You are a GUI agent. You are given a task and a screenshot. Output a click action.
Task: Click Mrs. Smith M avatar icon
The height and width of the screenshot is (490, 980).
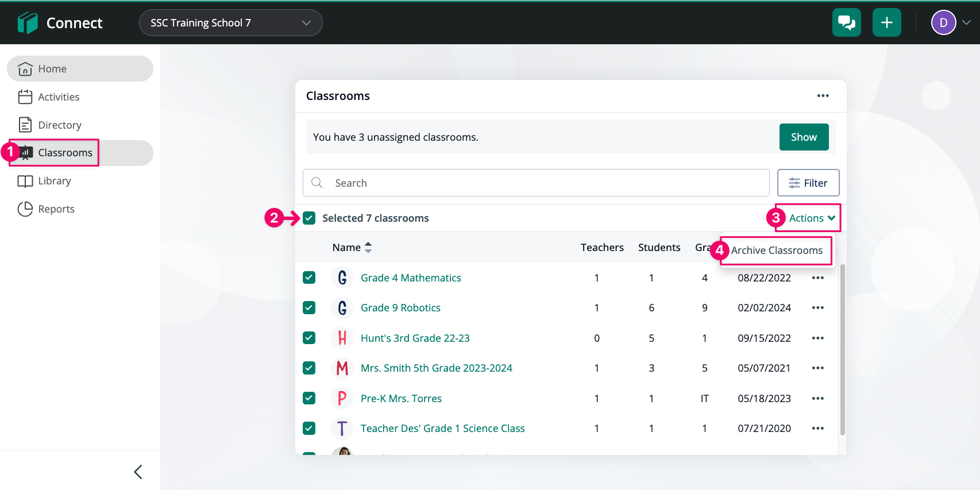point(342,368)
